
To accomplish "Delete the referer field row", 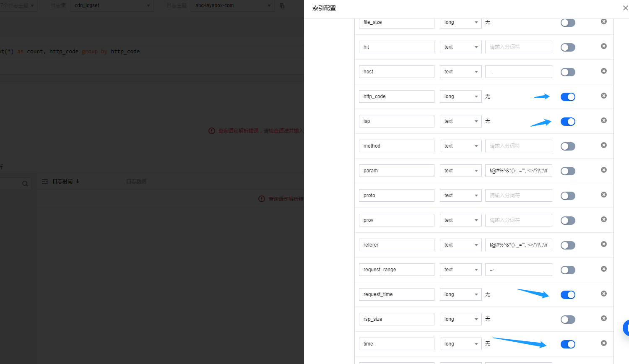I will click(x=604, y=244).
